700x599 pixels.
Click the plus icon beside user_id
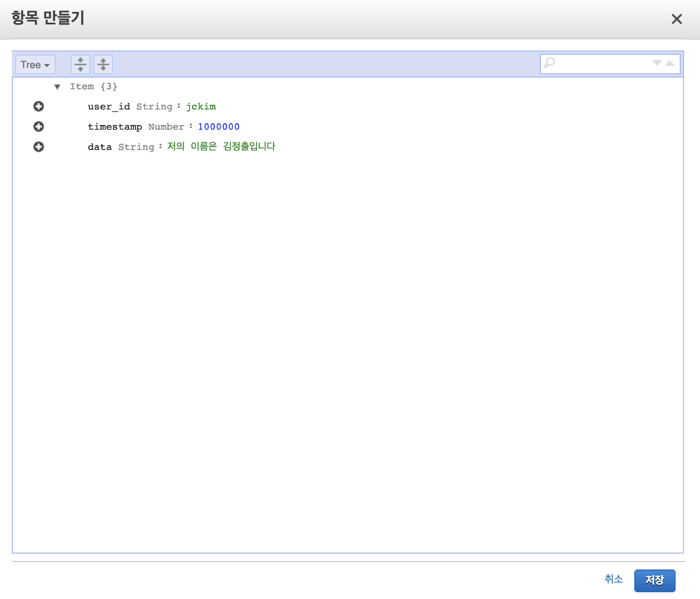(38, 106)
